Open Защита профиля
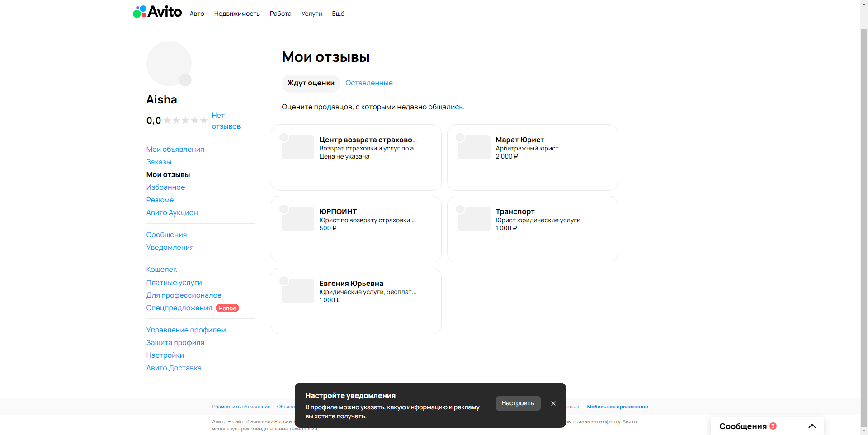Screen dimensions: 868x435 click(175, 343)
